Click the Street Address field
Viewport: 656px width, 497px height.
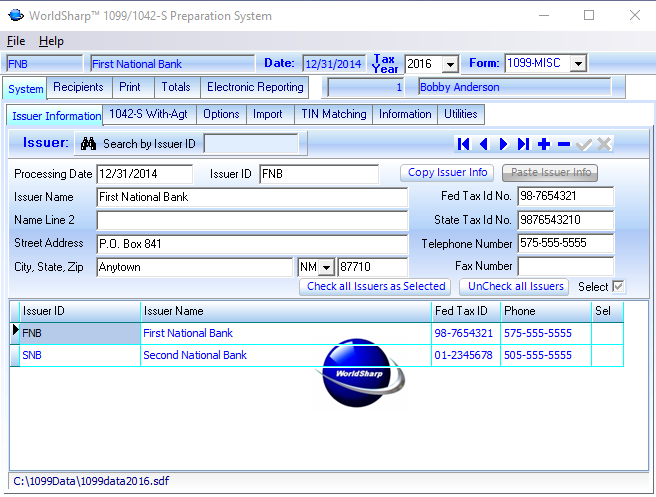pyautogui.click(x=252, y=244)
